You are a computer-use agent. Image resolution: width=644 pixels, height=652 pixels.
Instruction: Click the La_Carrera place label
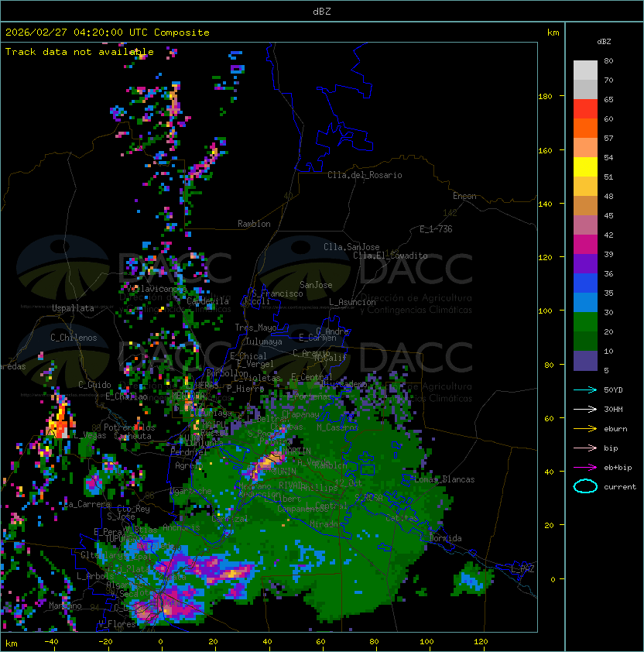(87, 504)
